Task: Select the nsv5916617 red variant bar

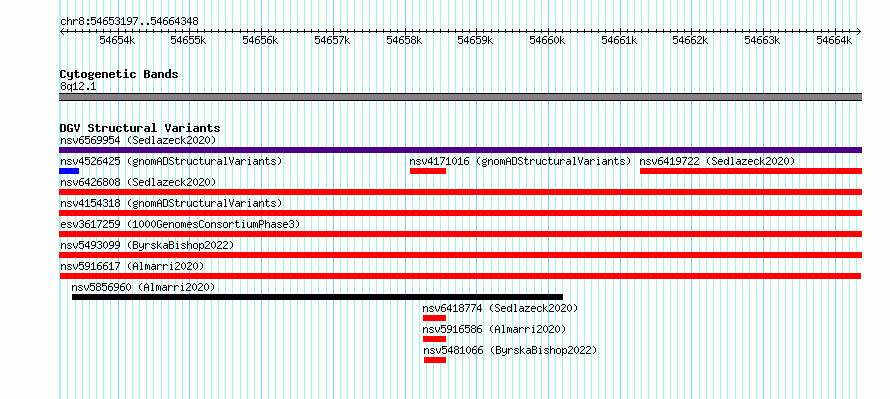Action: tap(460, 276)
